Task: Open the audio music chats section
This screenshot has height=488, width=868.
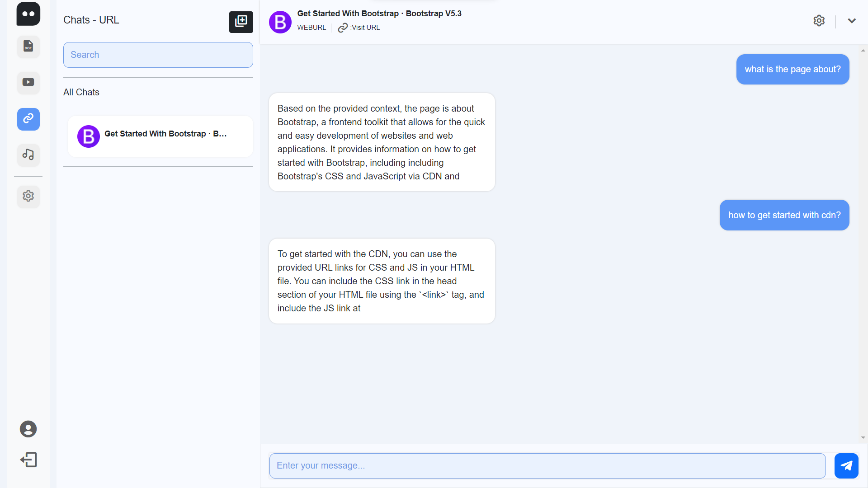Action: coord(28,155)
